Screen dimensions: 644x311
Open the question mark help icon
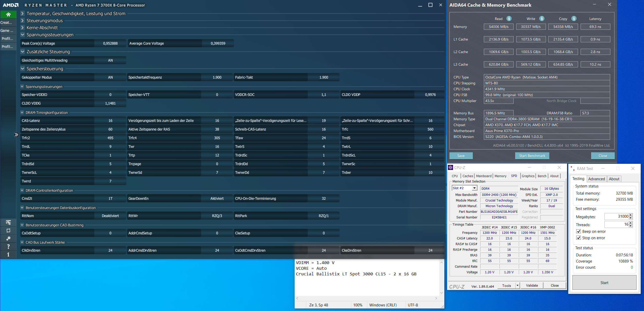point(8,246)
